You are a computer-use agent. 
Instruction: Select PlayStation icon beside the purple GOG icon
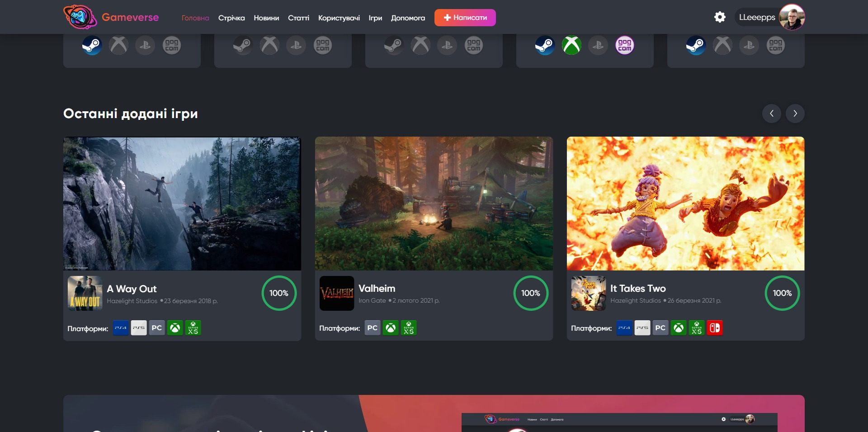point(598,45)
